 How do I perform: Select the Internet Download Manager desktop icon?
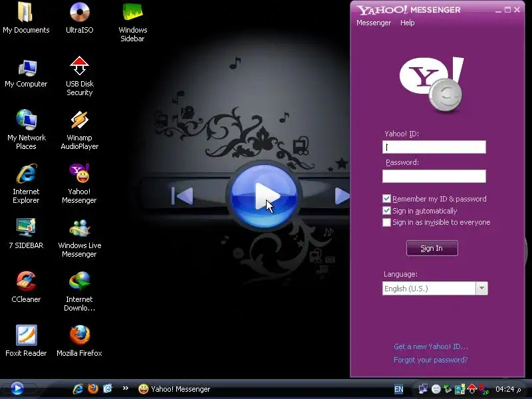click(79, 291)
